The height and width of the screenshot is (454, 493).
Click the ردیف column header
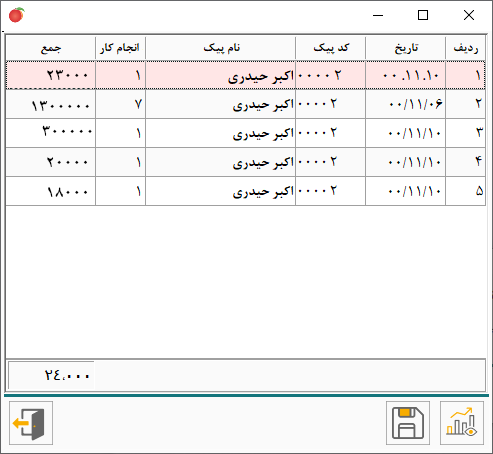(465, 48)
